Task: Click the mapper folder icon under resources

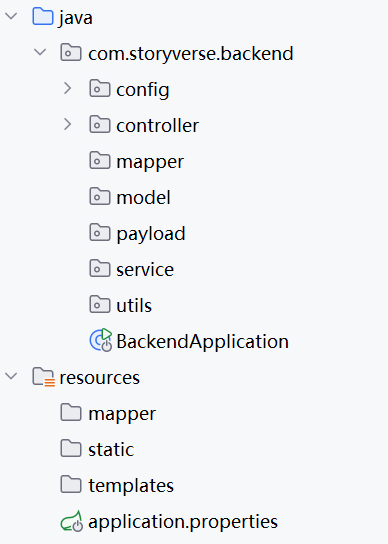Action: pos(71,412)
